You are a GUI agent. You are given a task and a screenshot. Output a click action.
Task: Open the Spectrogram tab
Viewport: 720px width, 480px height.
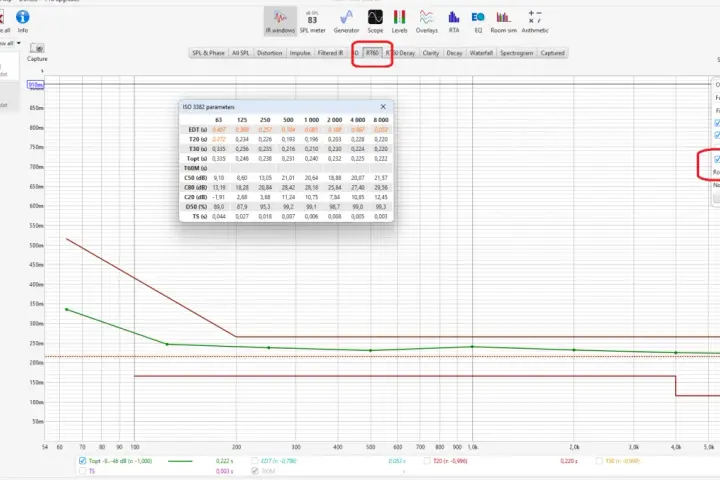point(517,53)
